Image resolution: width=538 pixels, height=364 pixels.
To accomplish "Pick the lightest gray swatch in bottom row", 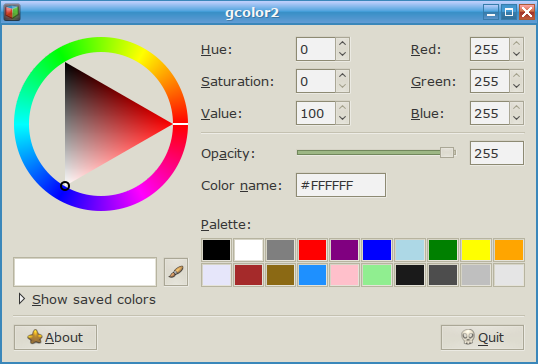I will point(509,275).
